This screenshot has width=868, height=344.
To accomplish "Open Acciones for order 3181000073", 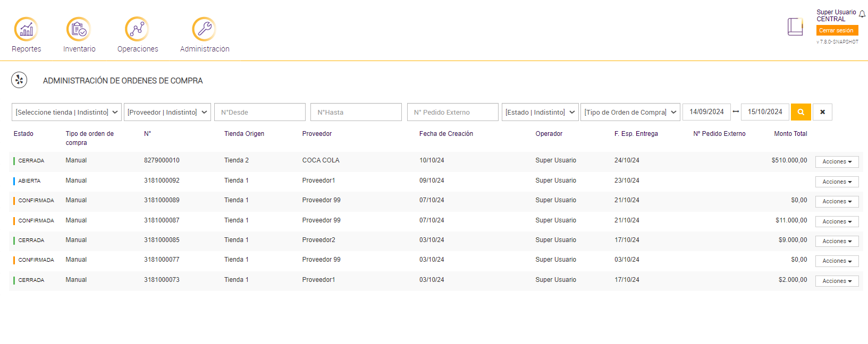I will [837, 281].
